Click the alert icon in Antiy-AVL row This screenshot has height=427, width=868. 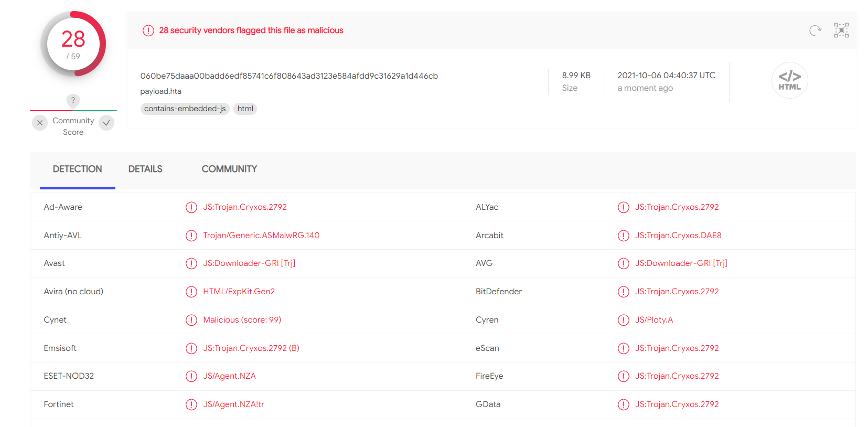(x=191, y=236)
